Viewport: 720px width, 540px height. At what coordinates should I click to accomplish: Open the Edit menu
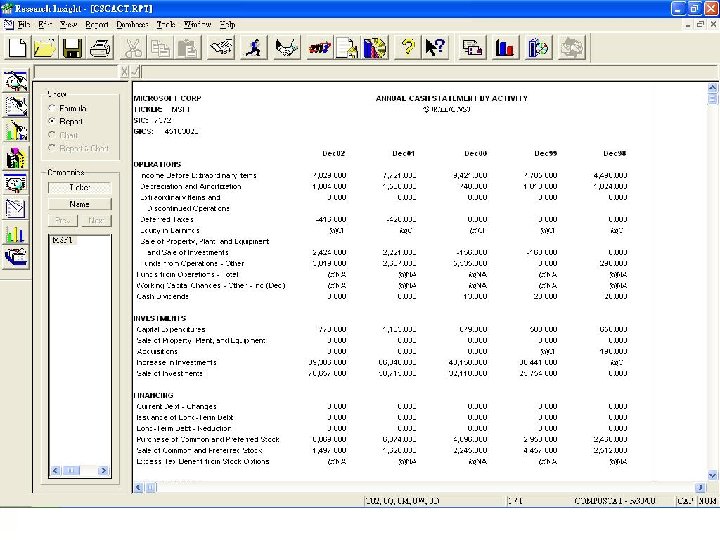pos(45,25)
